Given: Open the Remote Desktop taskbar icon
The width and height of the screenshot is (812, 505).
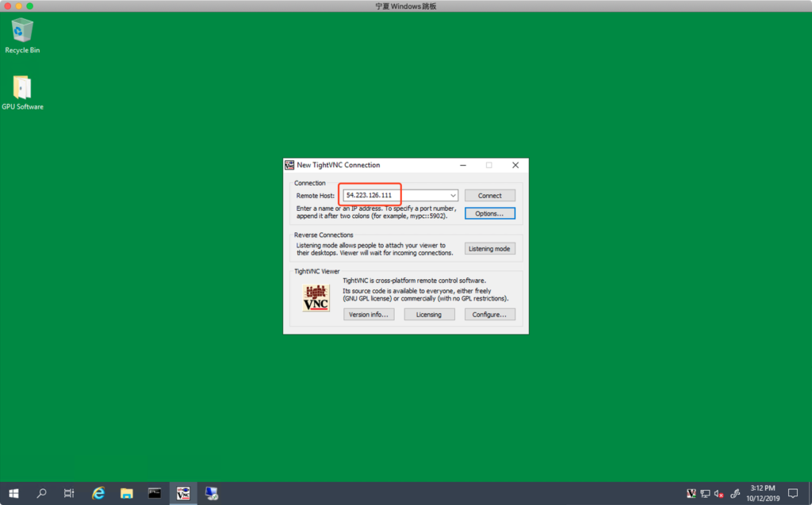Looking at the screenshot, I should (x=212, y=493).
